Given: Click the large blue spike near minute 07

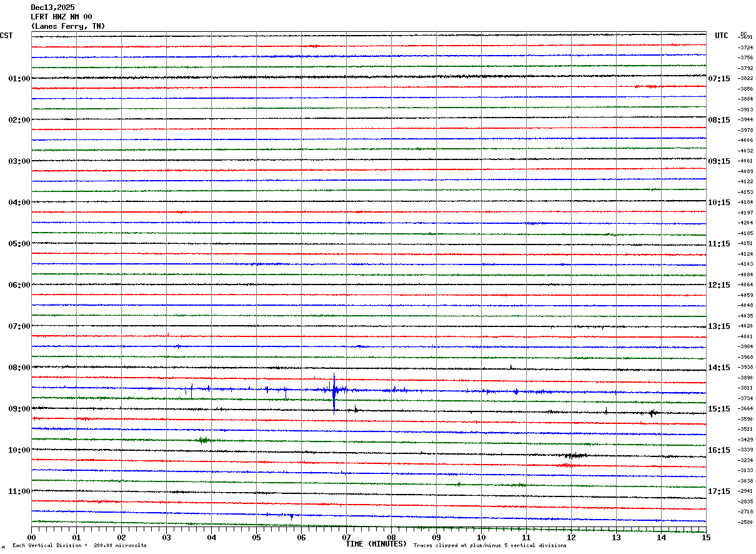Looking at the screenshot, I should [x=334, y=393].
